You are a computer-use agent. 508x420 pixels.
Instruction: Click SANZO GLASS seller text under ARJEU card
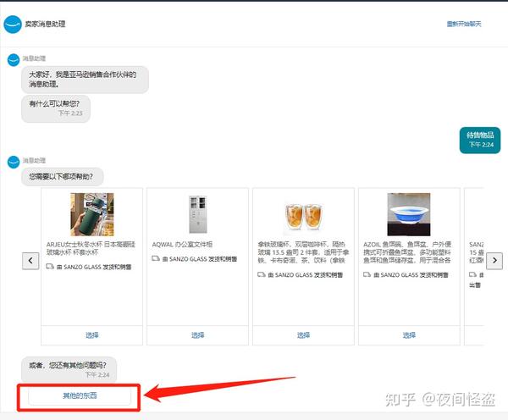click(x=94, y=267)
